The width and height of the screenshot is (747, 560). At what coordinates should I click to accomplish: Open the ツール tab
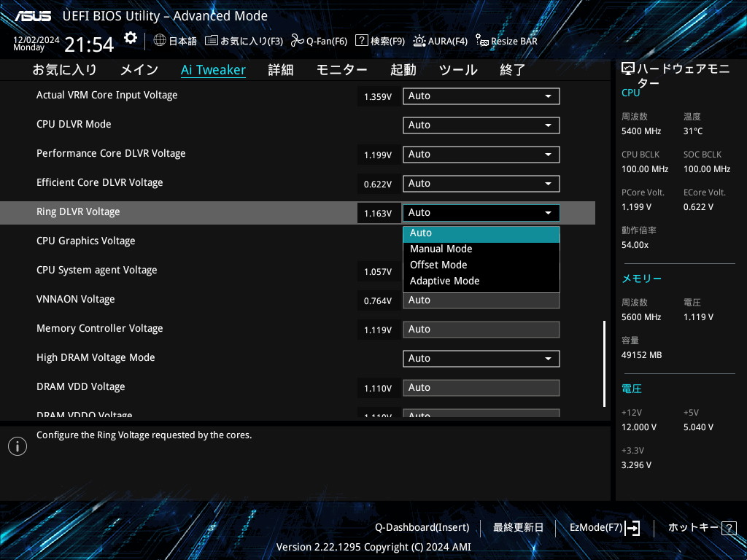tap(458, 70)
